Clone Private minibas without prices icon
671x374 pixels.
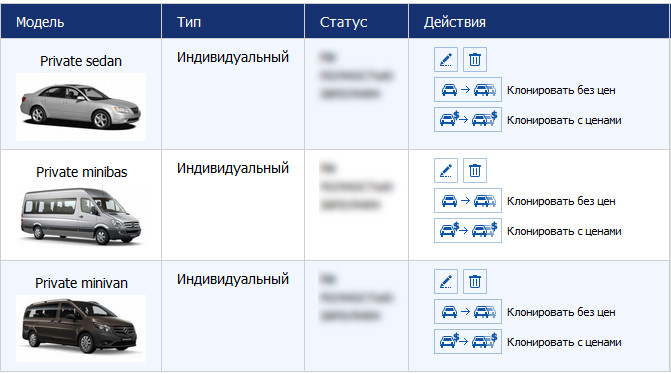[468, 200]
